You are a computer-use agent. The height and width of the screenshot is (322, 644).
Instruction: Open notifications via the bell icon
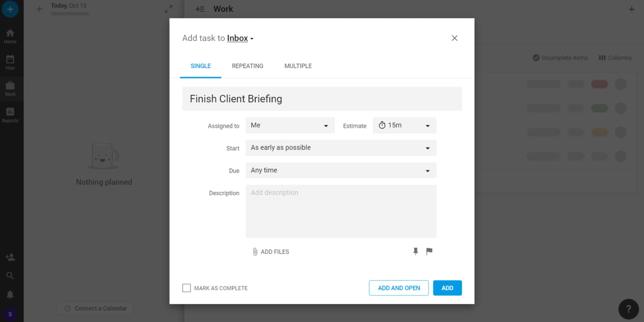pos(10,294)
